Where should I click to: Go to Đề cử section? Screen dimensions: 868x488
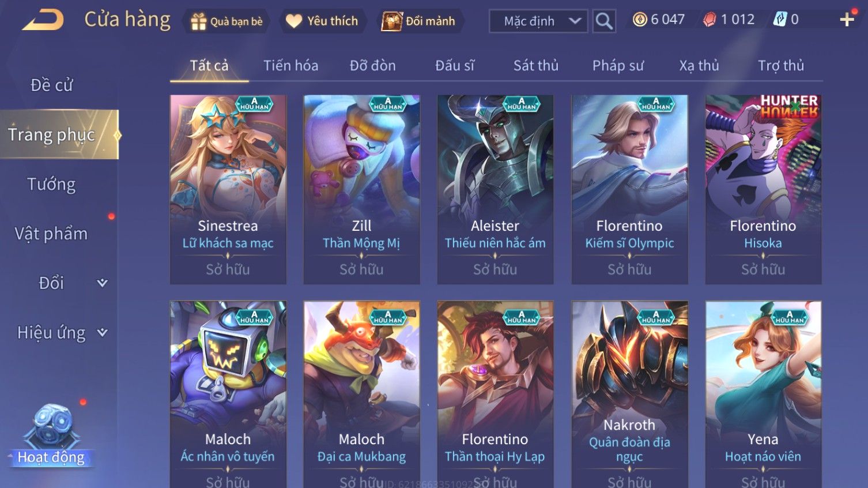pos(51,85)
